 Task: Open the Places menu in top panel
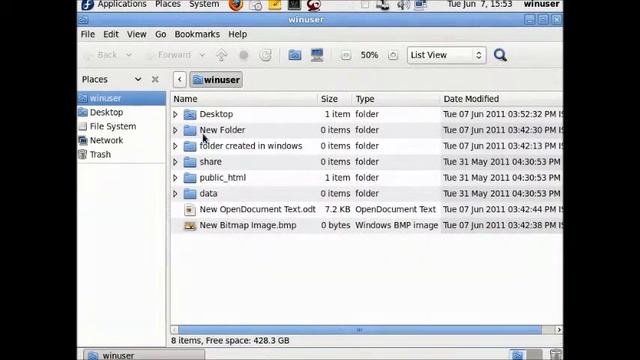(x=168, y=4)
